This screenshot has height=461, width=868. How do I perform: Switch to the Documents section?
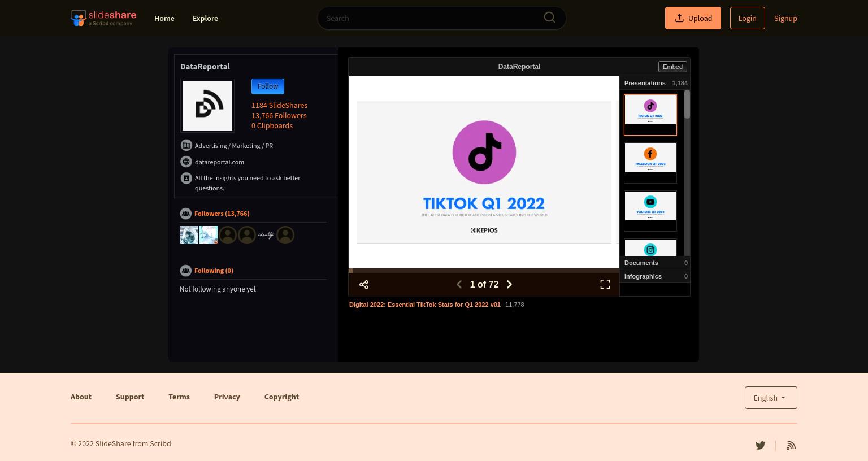pos(655,263)
